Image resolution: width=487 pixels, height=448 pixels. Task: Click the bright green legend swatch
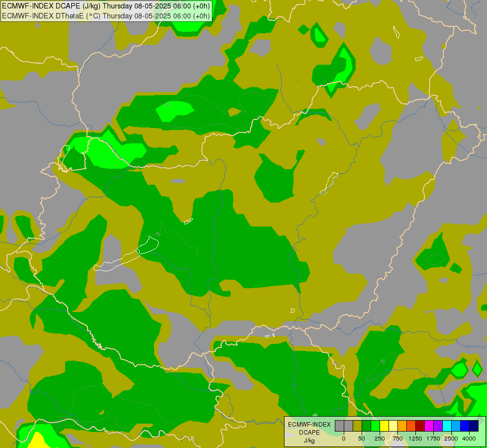(x=375, y=426)
